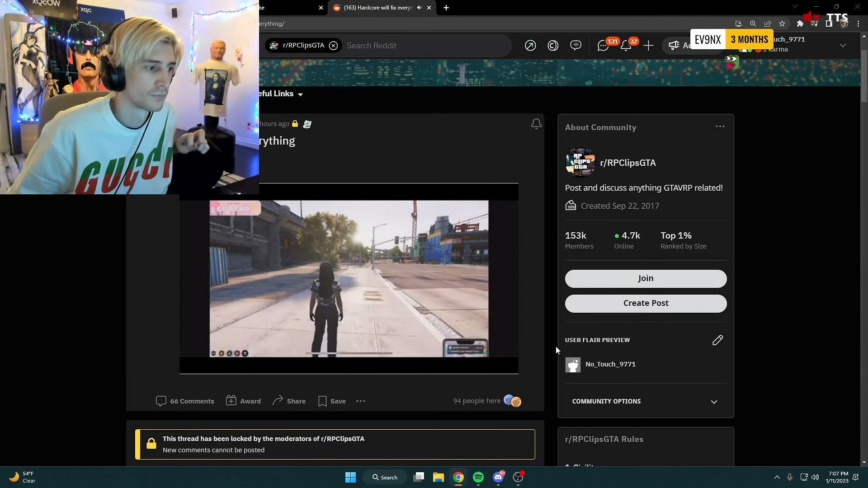The height and width of the screenshot is (488, 868).
Task: Open File Explorer from taskbar
Action: (x=439, y=477)
